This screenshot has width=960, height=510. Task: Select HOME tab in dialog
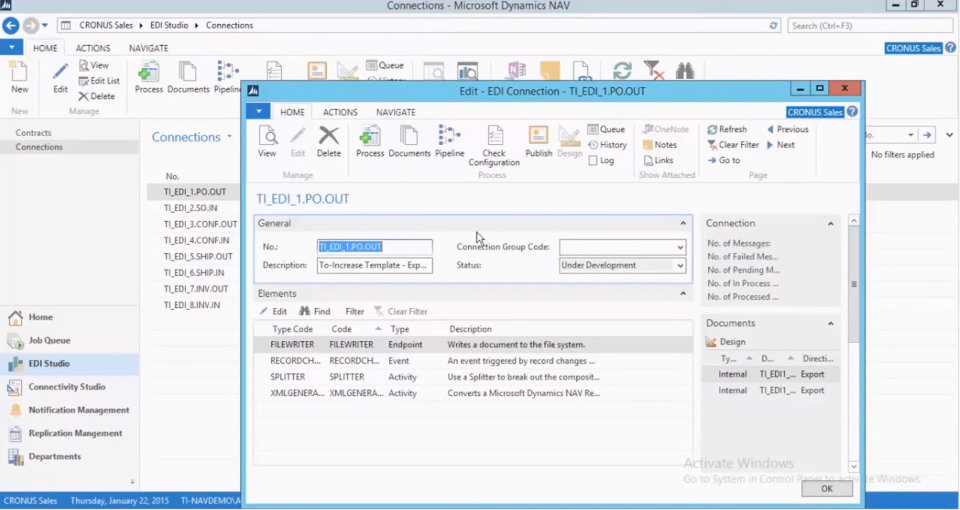[292, 112]
